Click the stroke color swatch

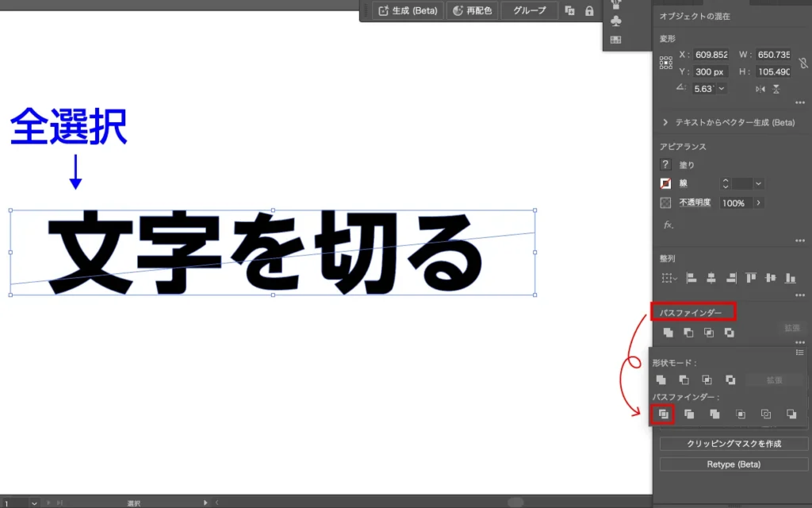point(666,183)
